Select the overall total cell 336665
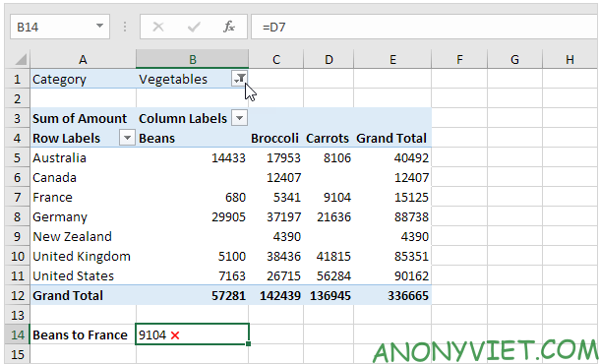The image size is (600, 364). (392, 295)
